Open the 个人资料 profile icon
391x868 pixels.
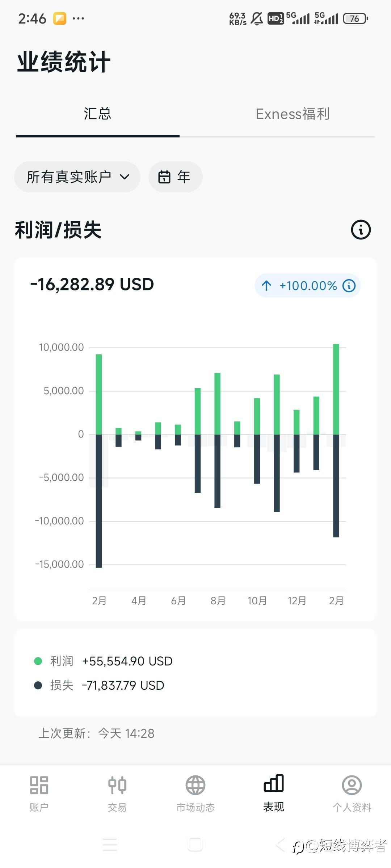pyautogui.click(x=352, y=785)
